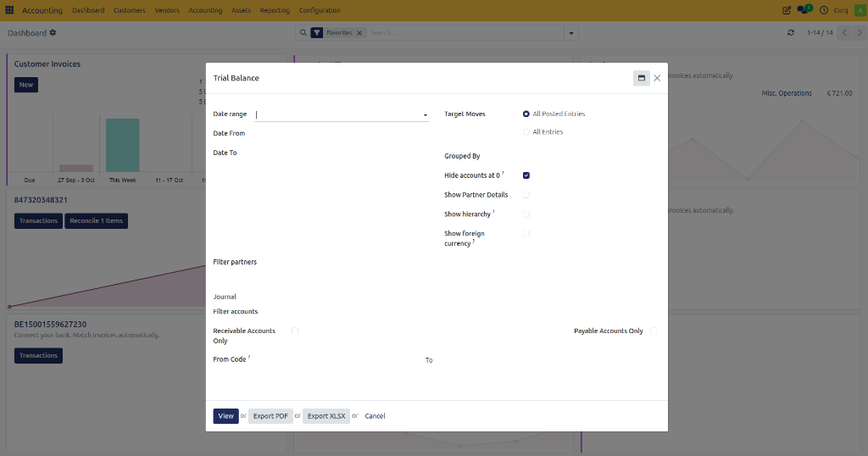Open the Customer Invoices card title
The image size is (868, 456).
tap(47, 64)
